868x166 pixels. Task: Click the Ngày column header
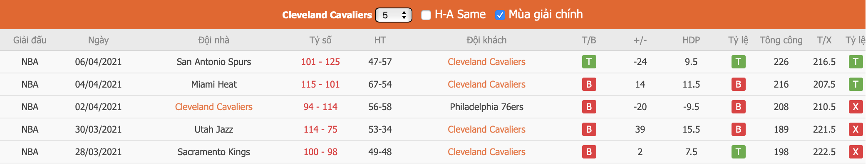98,40
